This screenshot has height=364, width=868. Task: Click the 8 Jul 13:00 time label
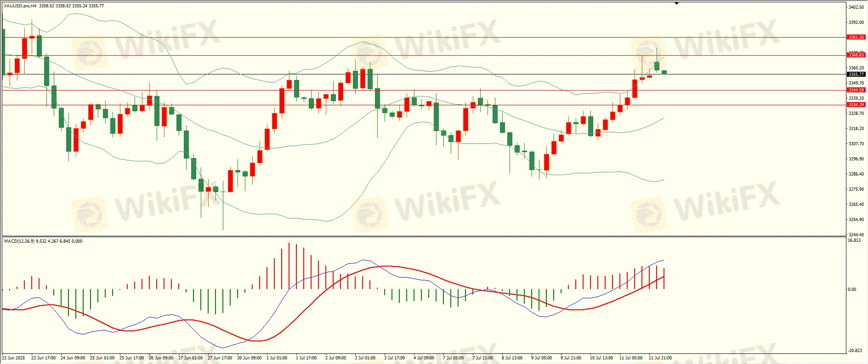512,358
